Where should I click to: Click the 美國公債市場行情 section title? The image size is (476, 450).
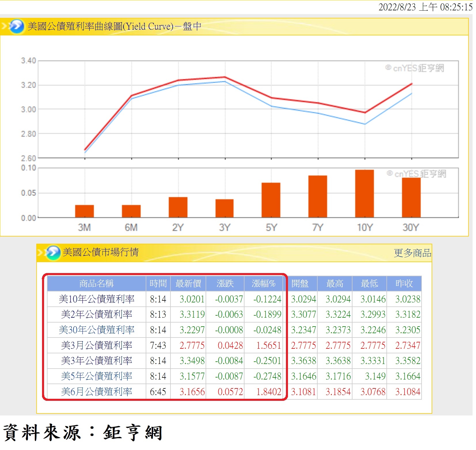pyautogui.click(x=101, y=252)
